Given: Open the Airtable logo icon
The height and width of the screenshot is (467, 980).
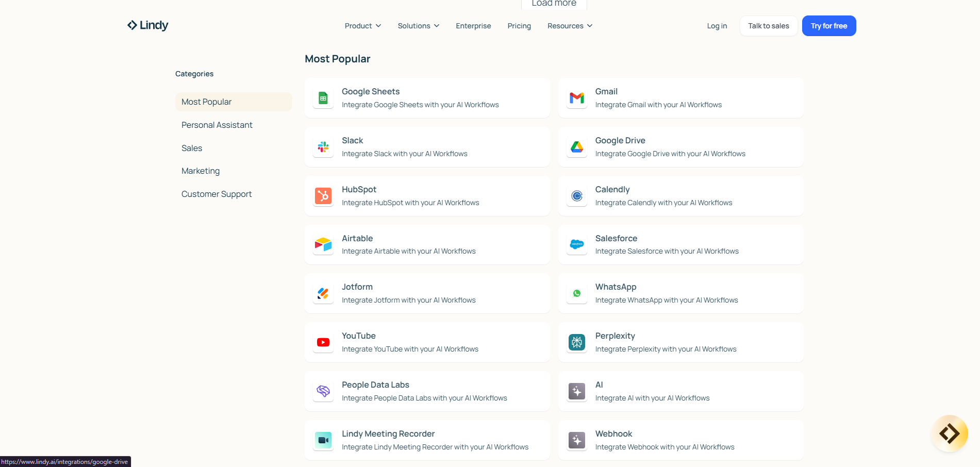Looking at the screenshot, I should point(323,245).
